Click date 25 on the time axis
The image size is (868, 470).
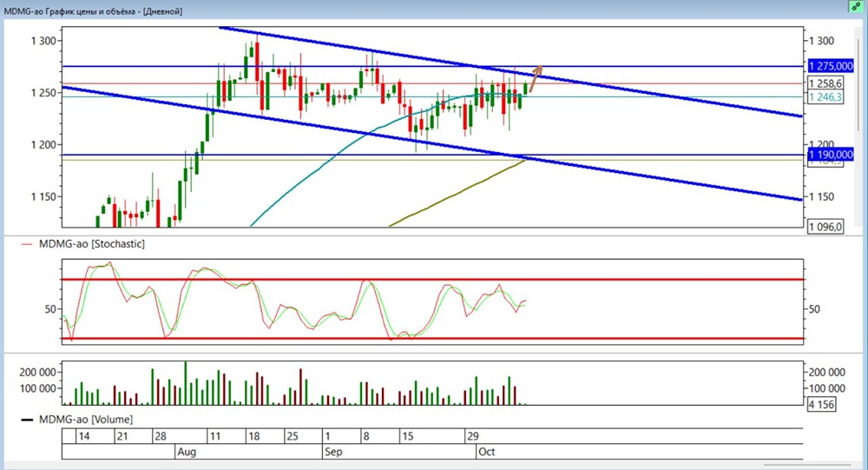[x=293, y=436]
